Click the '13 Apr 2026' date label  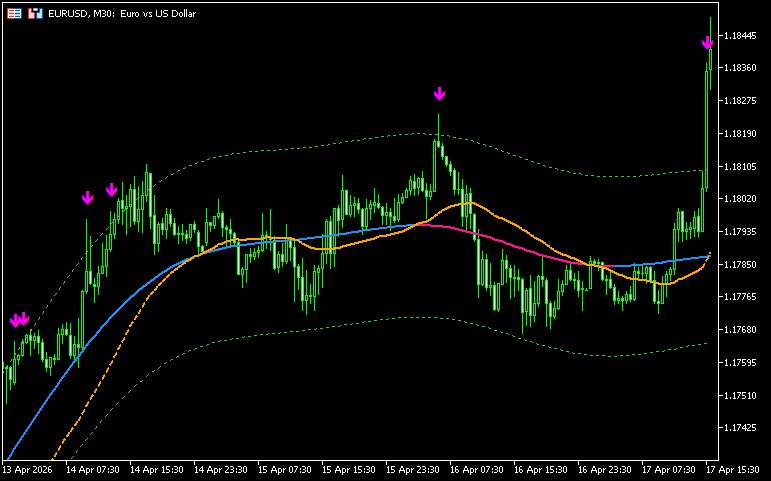27,470
